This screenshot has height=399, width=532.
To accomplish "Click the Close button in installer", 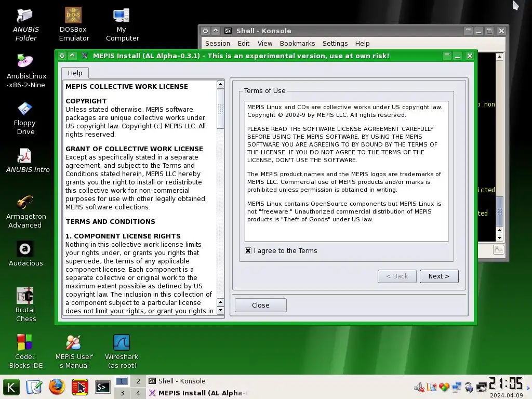I will (261, 305).
